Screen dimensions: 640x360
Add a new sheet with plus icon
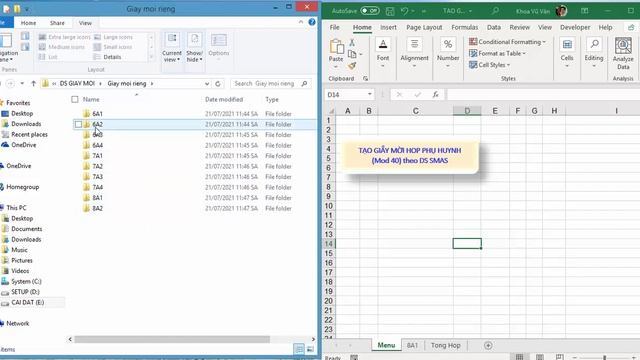click(488, 345)
